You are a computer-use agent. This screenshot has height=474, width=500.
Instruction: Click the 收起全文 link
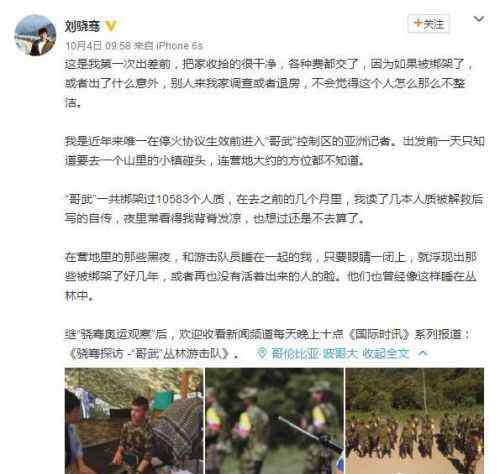[x=385, y=353]
